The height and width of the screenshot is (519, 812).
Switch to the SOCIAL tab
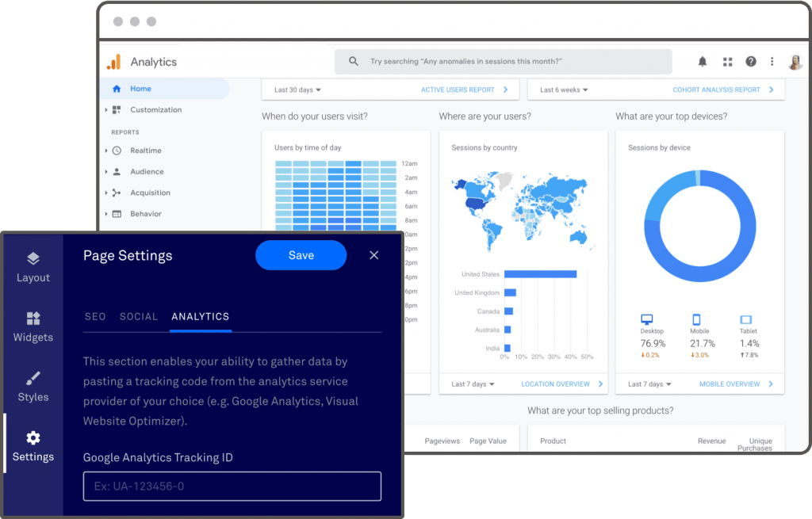(x=139, y=316)
